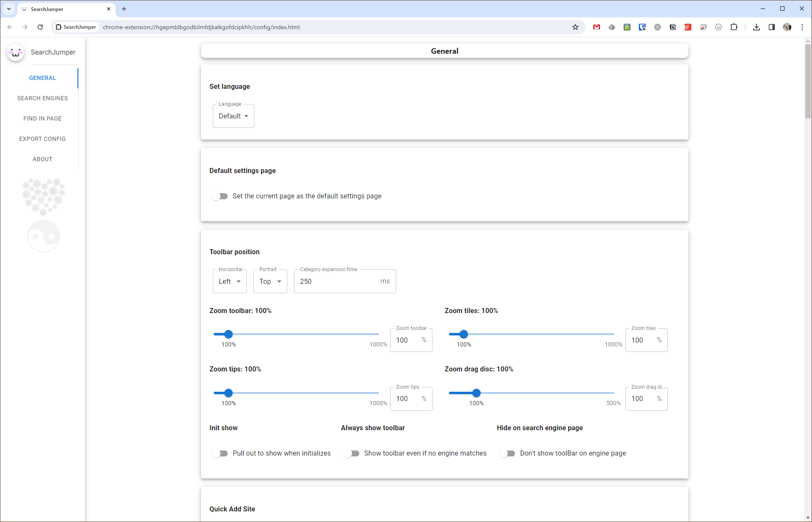Click the green refresh extension icon
This screenshot has height=522, width=812.
627,27
